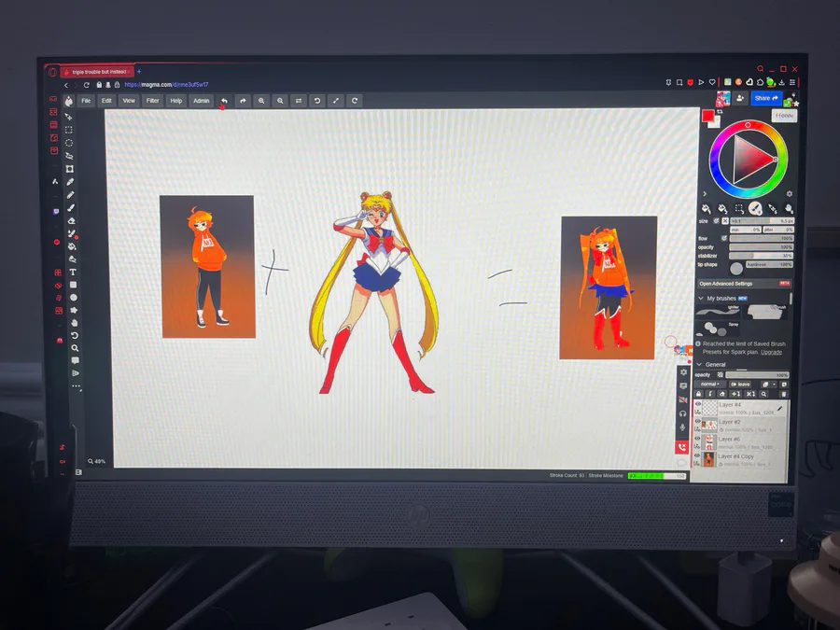Open the three dots more tools menu
This screenshot has width=840, height=630.
[x=77, y=385]
